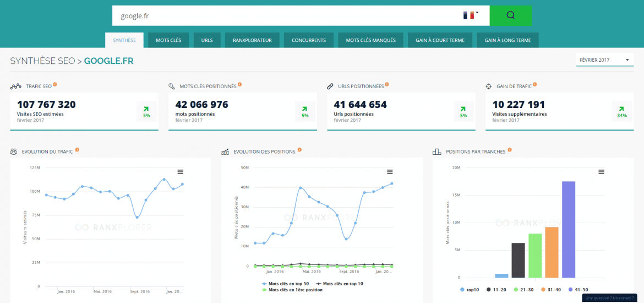Click the 42 066 976 keywords value

click(x=201, y=105)
